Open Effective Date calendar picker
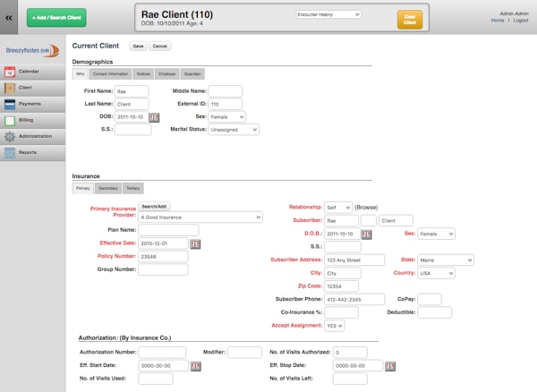Viewport: 537px width, 392px height. point(195,244)
